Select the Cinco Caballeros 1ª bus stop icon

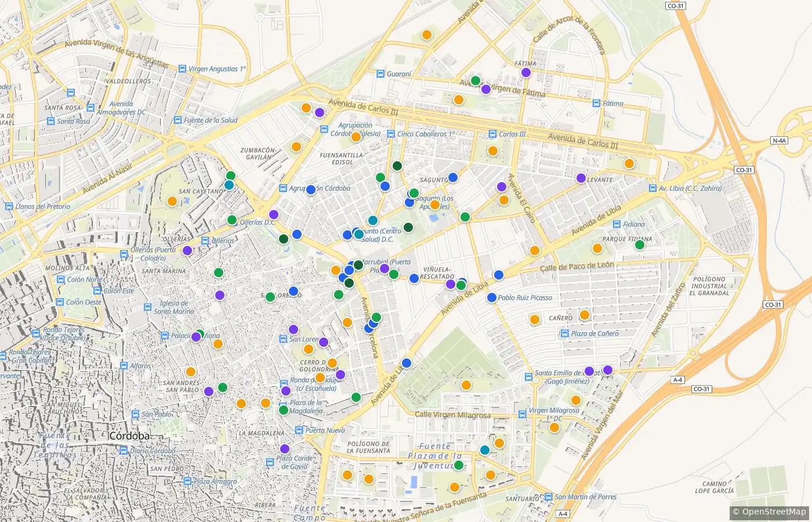(391, 134)
